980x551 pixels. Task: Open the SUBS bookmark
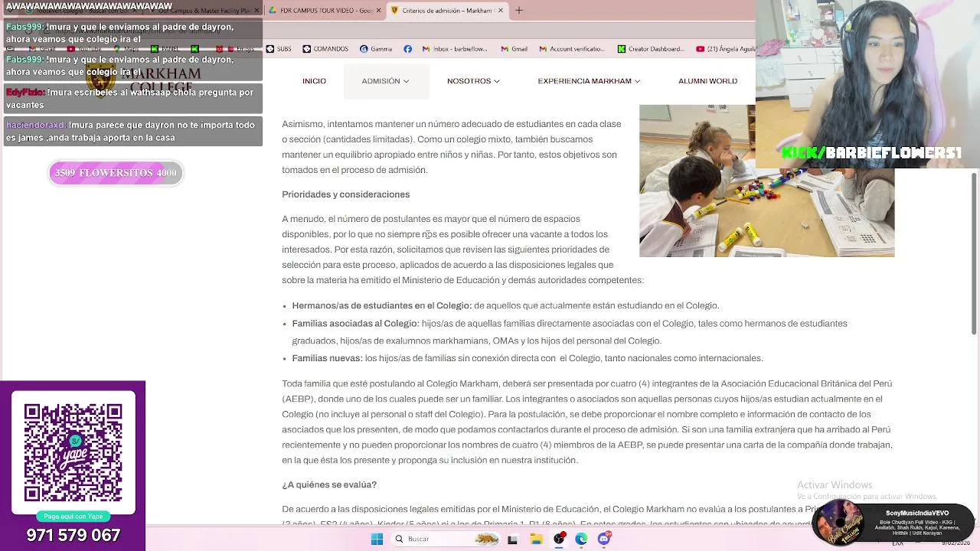279,49
